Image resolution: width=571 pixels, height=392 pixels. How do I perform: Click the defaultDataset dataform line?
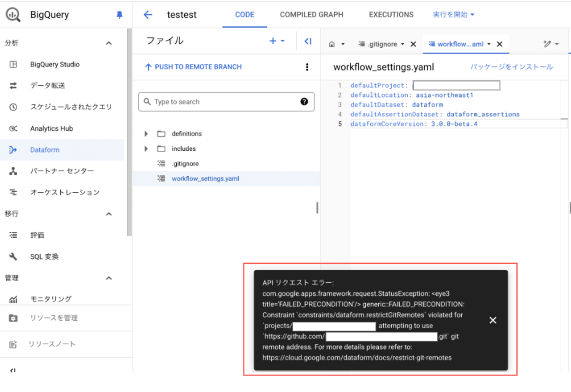(397, 105)
